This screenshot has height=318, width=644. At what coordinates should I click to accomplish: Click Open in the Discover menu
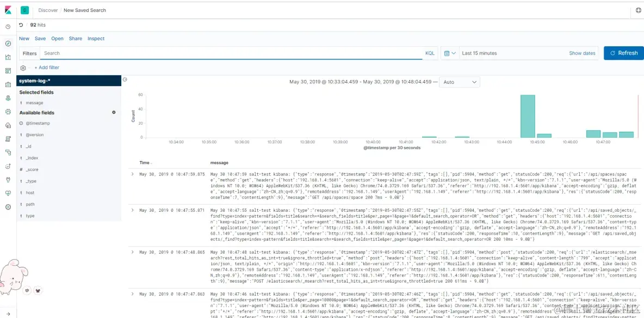58,39
